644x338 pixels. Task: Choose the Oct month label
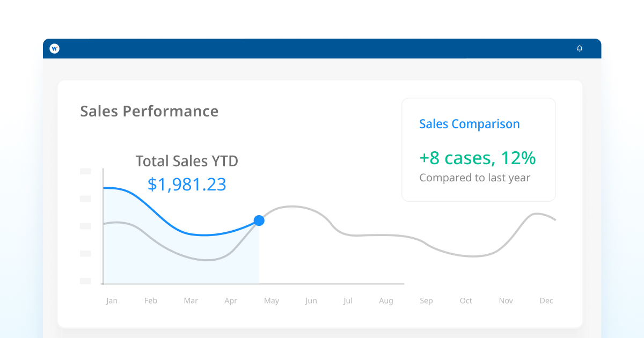(466, 301)
